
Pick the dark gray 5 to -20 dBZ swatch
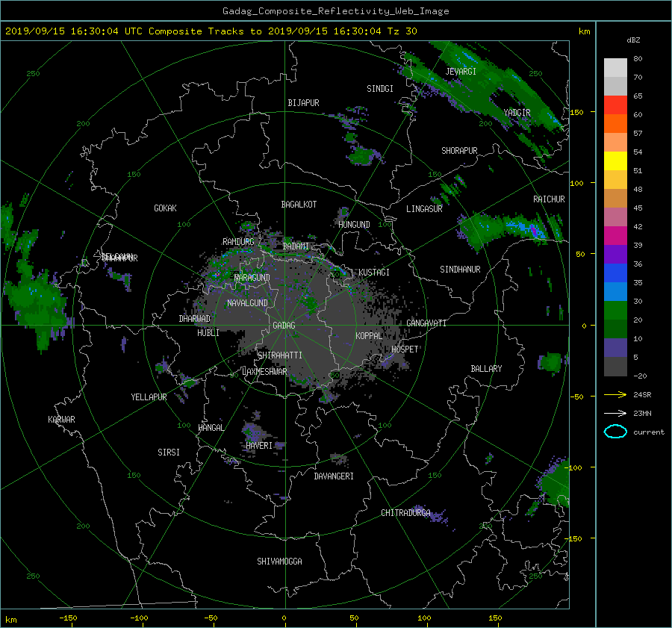pyautogui.click(x=615, y=367)
